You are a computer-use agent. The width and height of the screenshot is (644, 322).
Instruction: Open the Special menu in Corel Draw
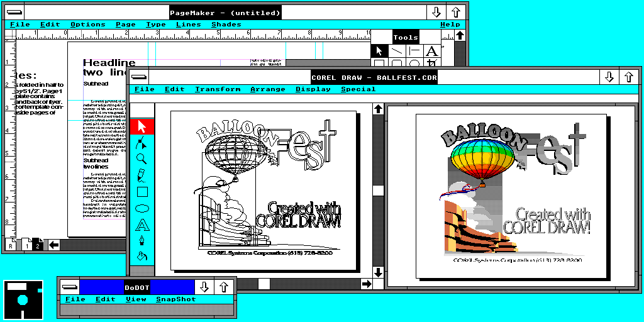[x=358, y=89]
